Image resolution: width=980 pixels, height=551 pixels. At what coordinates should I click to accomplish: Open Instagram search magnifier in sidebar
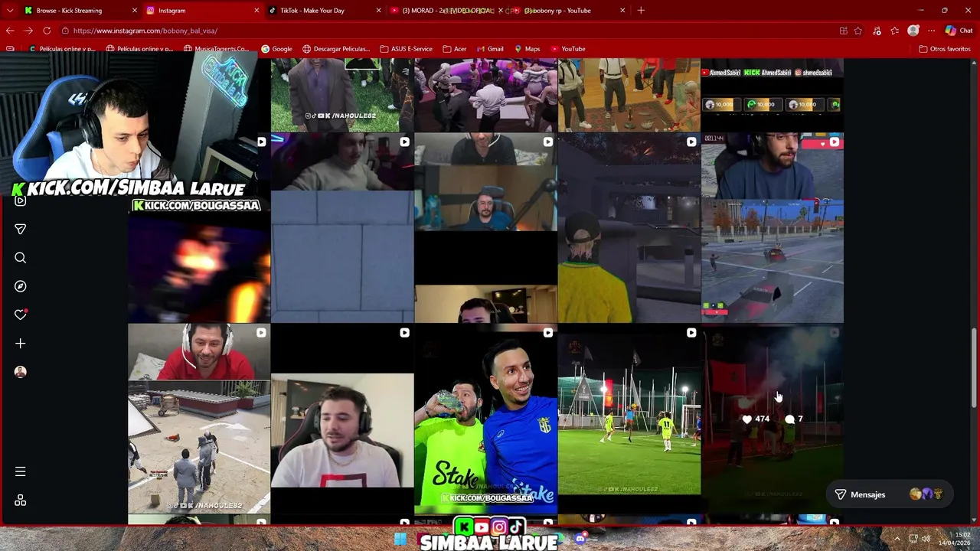(21, 258)
